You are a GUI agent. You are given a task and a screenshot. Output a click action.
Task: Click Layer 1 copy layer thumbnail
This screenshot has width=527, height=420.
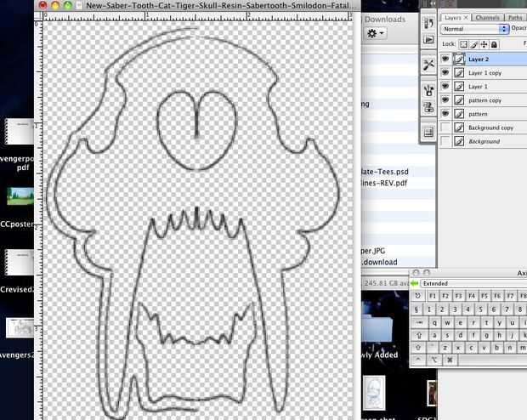tap(459, 72)
